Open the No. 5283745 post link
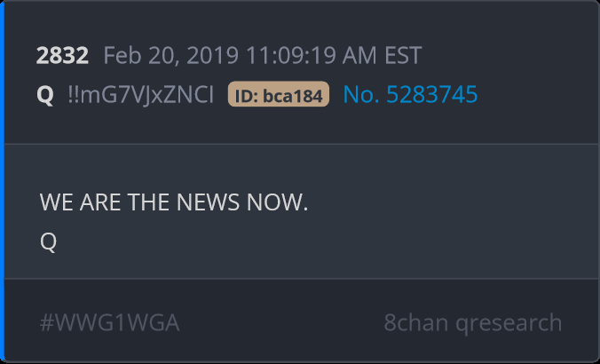Image resolution: width=600 pixels, height=364 pixels. [410, 94]
